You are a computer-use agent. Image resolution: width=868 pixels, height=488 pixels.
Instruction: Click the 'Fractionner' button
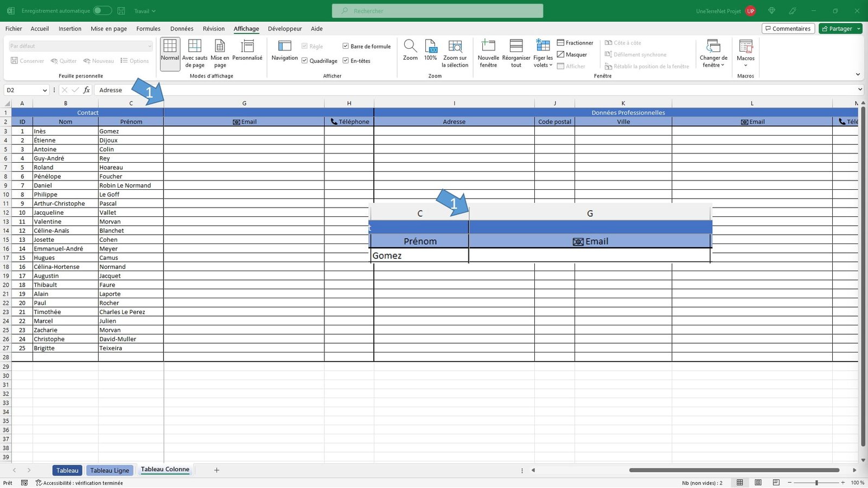[575, 42]
